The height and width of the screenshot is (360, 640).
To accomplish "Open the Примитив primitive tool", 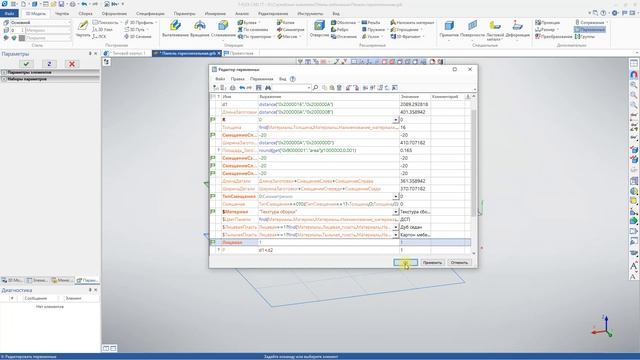I will click(449, 29).
